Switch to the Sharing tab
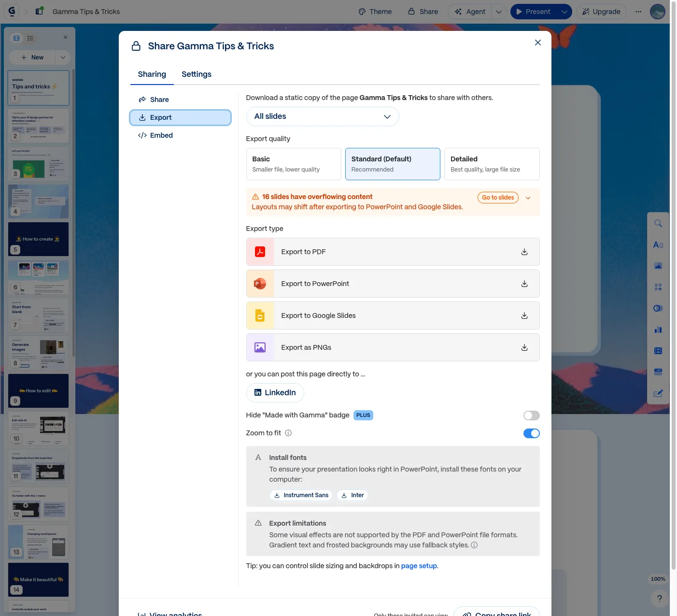The height and width of the screenshot is (616, 677). click(152, 74)
